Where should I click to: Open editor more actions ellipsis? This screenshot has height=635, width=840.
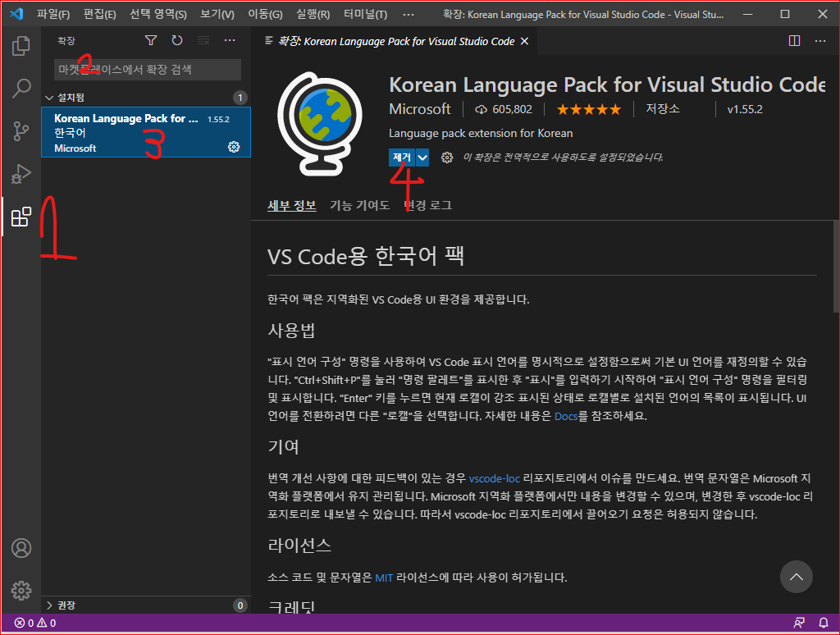coord(820,41)
